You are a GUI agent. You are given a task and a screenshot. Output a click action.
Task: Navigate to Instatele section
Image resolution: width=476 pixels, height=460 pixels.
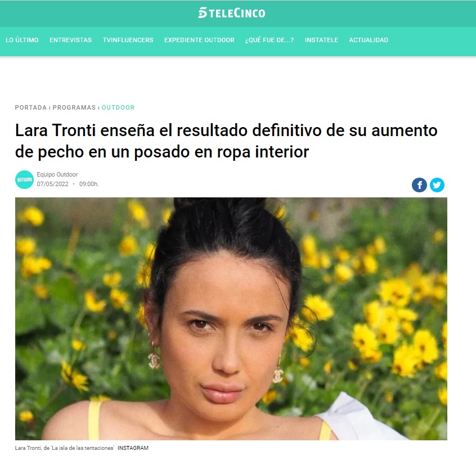point(321,40)
